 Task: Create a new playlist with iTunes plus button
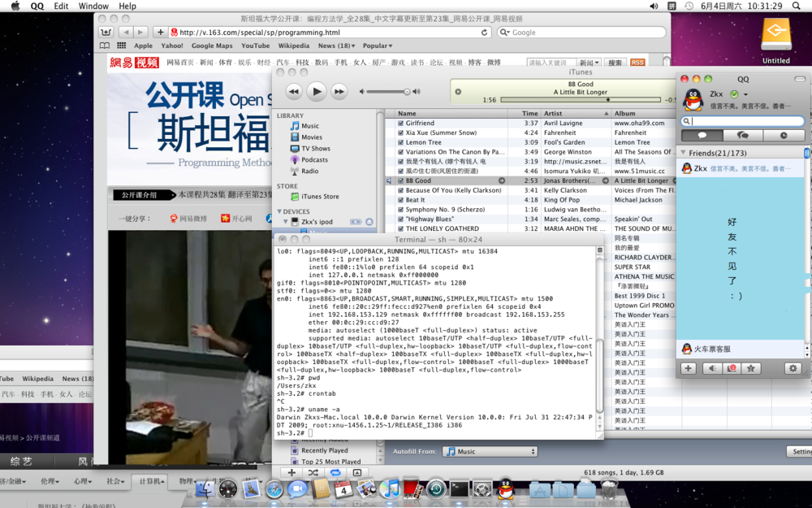pos(292,473)
